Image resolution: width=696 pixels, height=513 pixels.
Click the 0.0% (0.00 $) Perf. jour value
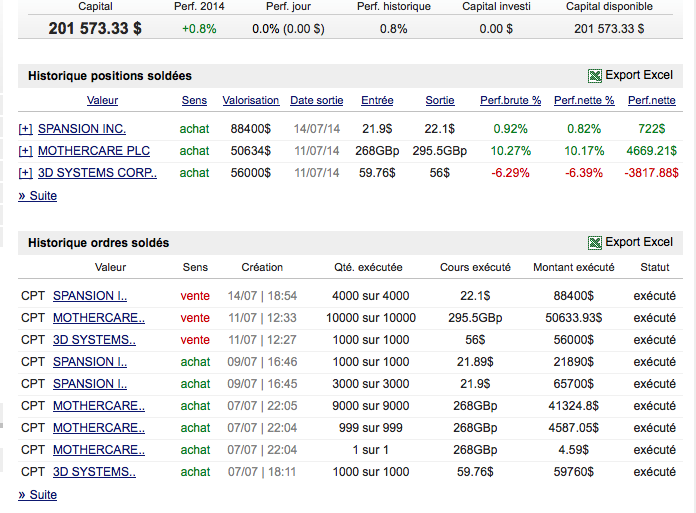288,29
